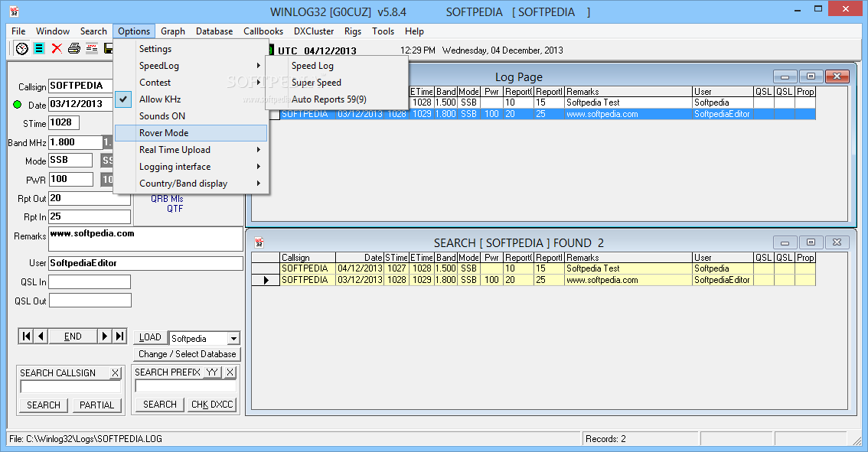
Task: Expand Real Time Upload submenu
Action: coord(191,150)
